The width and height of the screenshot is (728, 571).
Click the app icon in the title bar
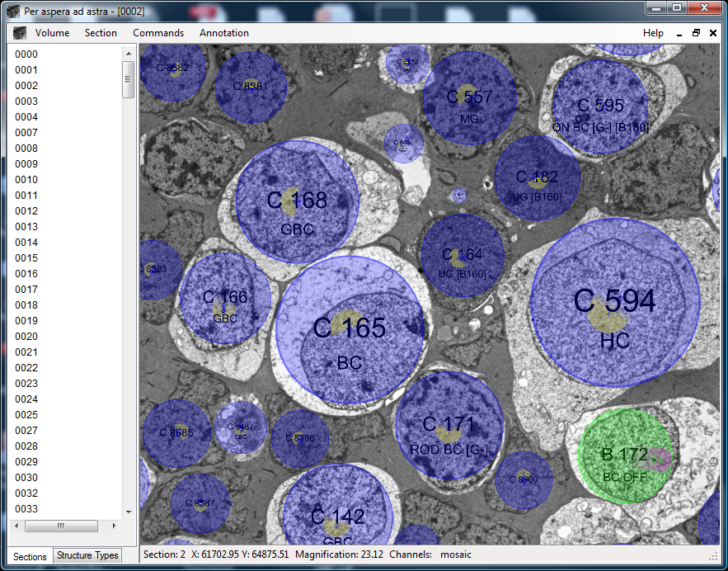(x=14, y=9)
